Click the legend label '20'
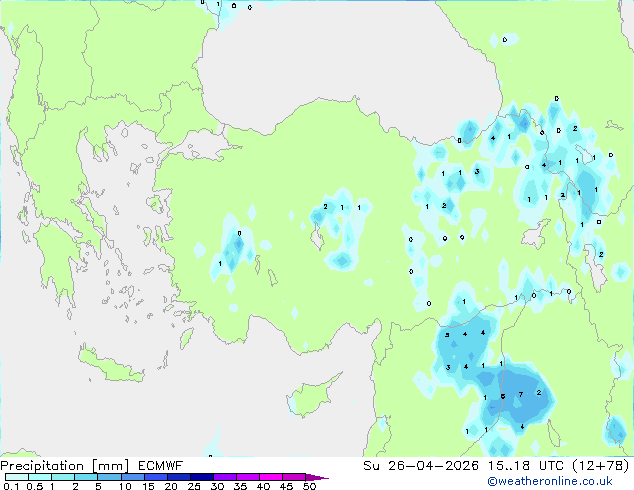 click(171, 486)
